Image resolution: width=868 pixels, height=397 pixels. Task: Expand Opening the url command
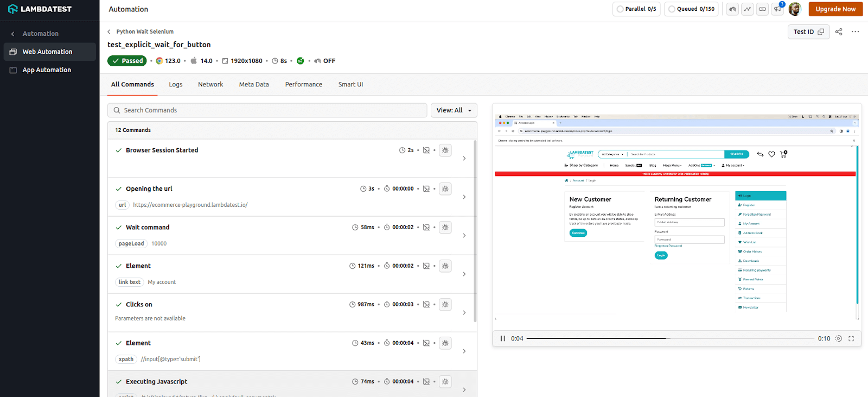pos(464,197)
